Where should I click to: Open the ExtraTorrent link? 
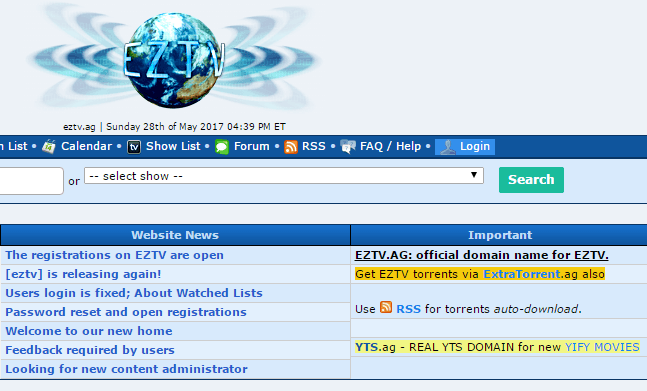point(522,274)
